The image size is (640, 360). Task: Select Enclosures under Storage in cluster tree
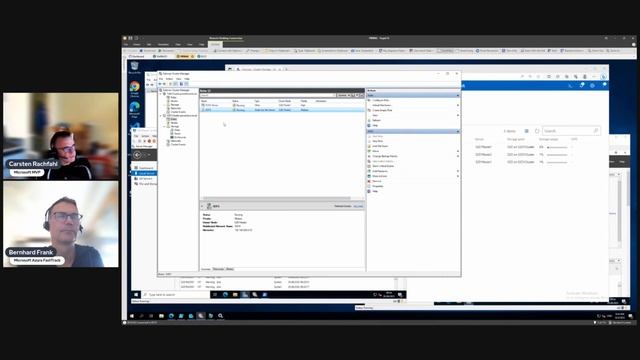[x=178, y=137]
